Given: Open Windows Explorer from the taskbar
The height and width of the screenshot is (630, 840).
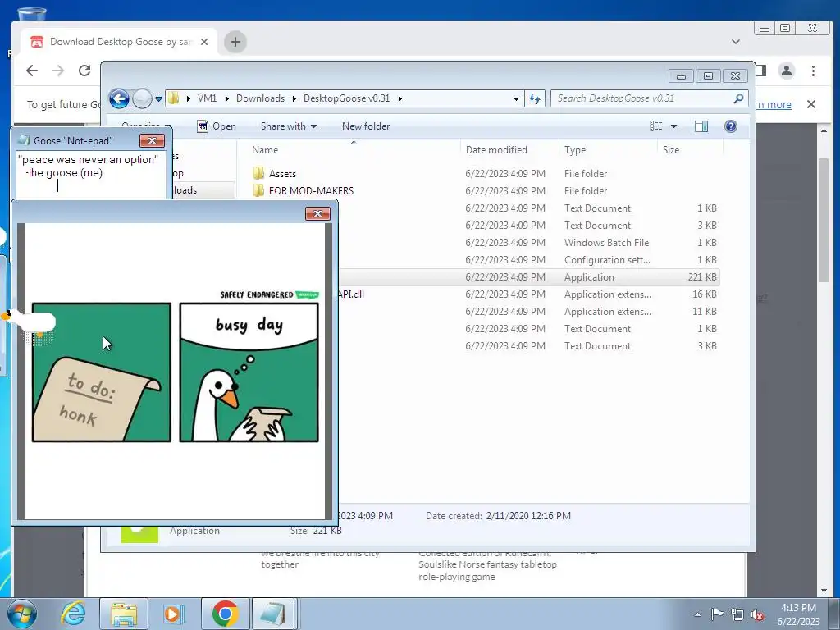Looking at the screenshot, I should click(x=124, y=614).
